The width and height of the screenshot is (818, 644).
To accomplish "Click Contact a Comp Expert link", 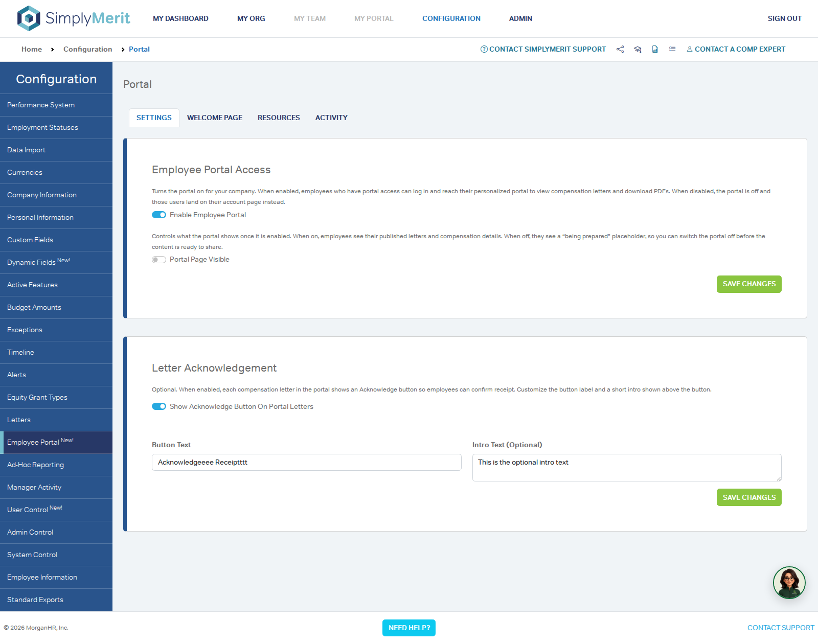I will 736,49.
